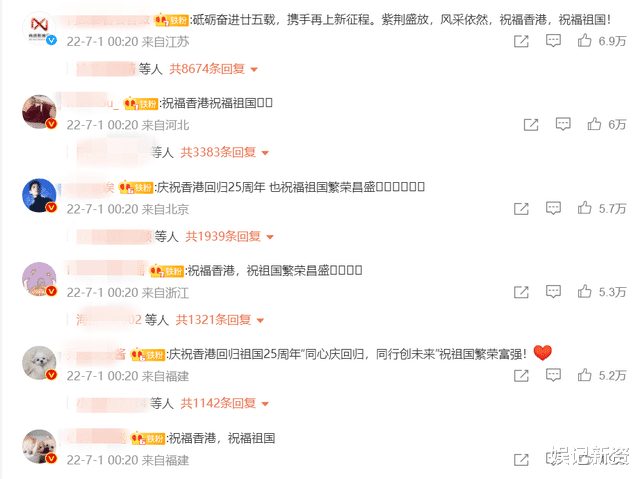Share the comment from Zhejiang
The width and height of the screenshot is (640, 479).
coord(521,292)
